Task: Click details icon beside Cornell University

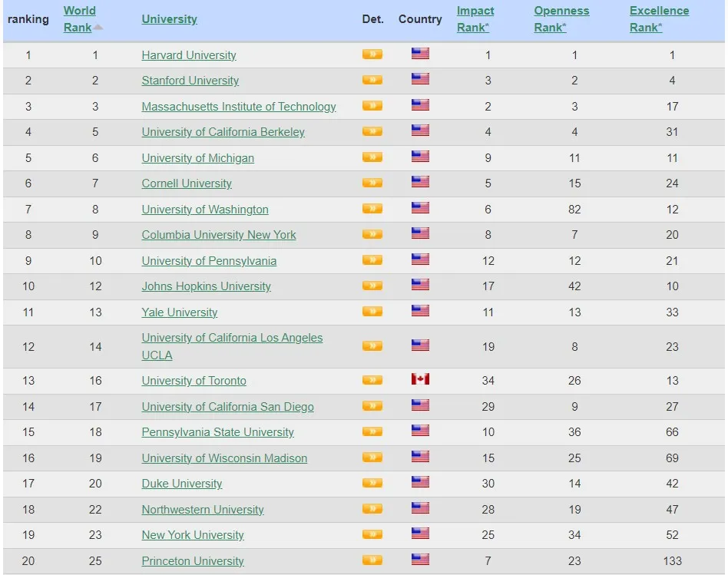Action: (372, 183)
